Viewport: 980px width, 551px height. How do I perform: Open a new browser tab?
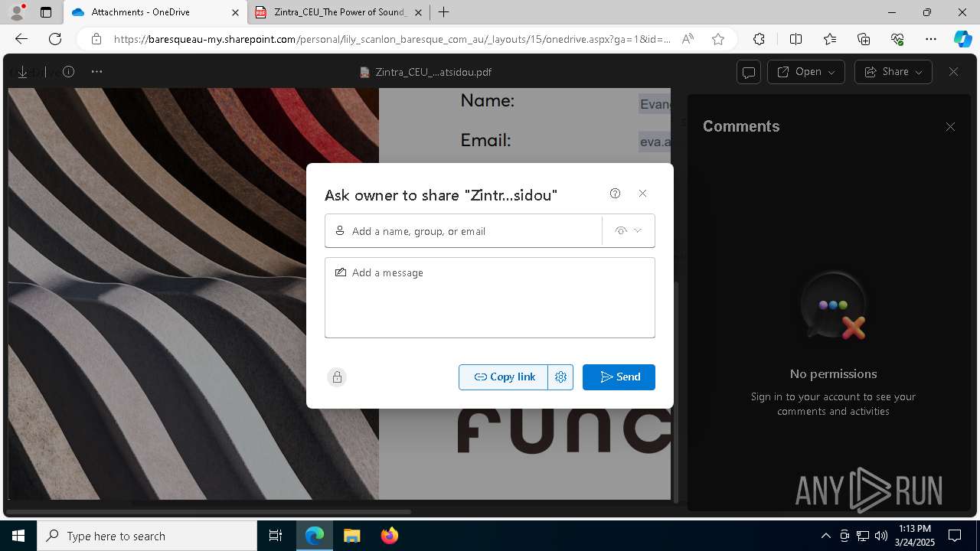[443, 12]
